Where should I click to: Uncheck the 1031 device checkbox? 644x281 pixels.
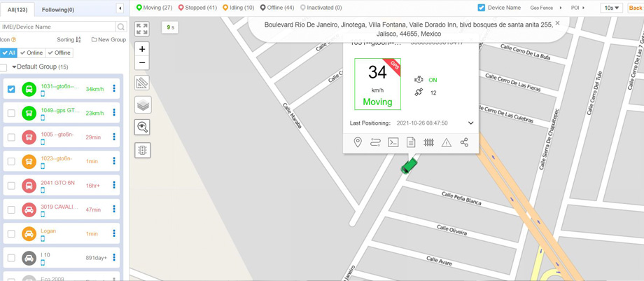point(11,89)
